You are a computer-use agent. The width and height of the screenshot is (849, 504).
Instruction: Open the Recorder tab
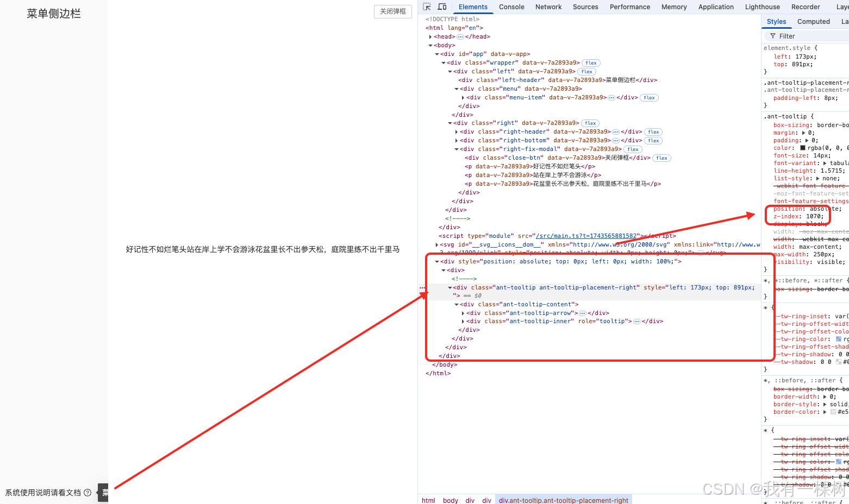tap(806, 7)
